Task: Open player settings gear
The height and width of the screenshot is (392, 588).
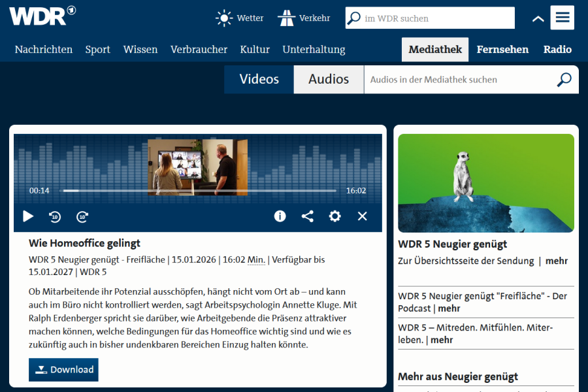Action: (x=335, y=216)
